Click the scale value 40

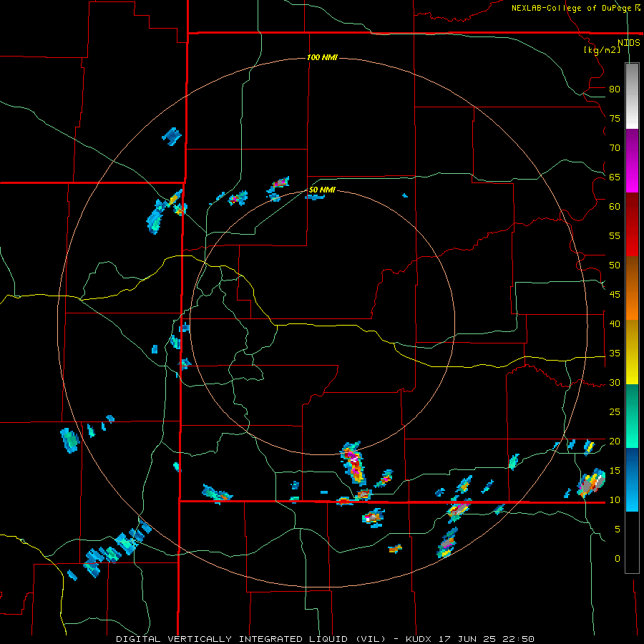point(615,323)
